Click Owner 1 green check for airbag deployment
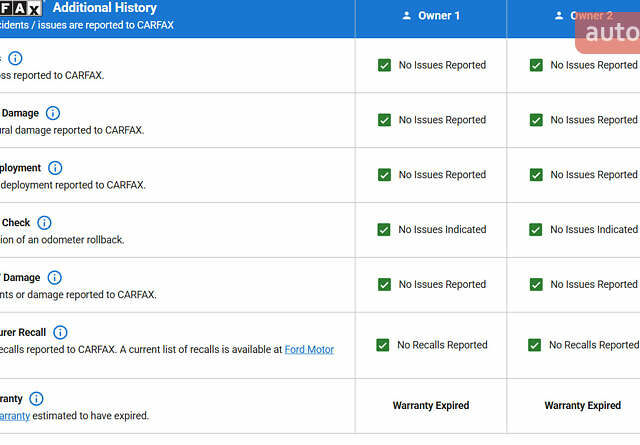The height and width of the screenshot is (445, 640). pyautogui.click(x=384, y=175)
